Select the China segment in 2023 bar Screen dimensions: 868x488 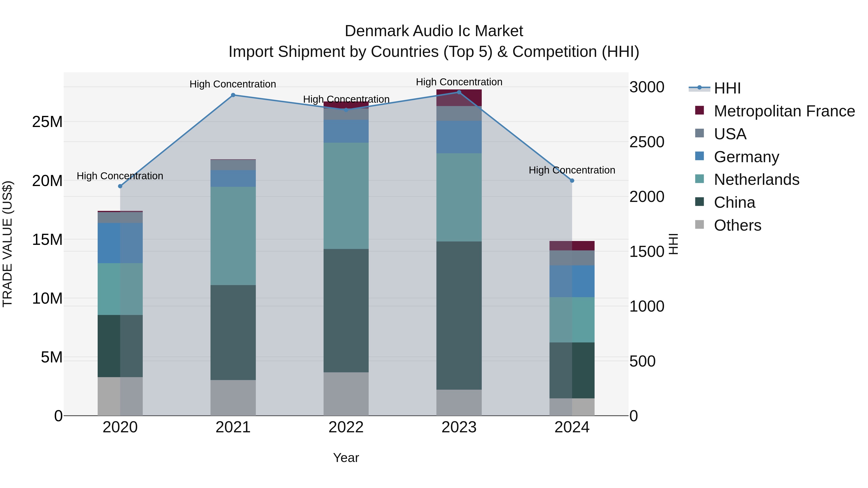(459, 315)
